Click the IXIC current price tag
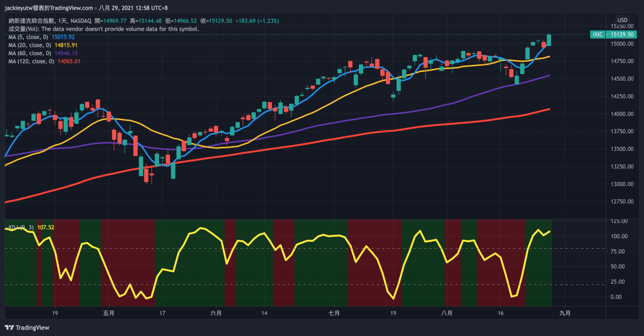The height and width of the screenshot is (336, 644). [x=613, y=35]
